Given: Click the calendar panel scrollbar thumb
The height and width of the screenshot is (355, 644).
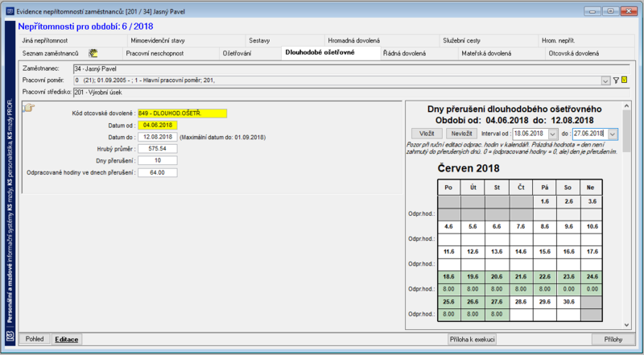Looking at the screenshot, I should point(626,131).
